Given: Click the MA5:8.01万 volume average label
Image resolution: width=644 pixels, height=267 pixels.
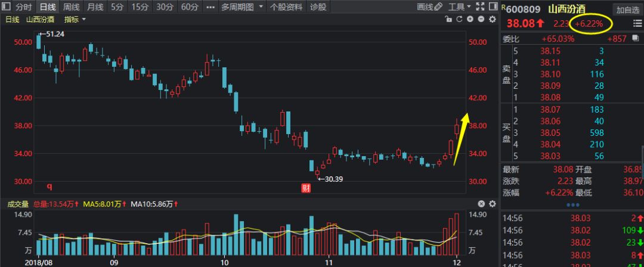Looking at the screenshot, I should pyautogui.click(x=106, y=204).
